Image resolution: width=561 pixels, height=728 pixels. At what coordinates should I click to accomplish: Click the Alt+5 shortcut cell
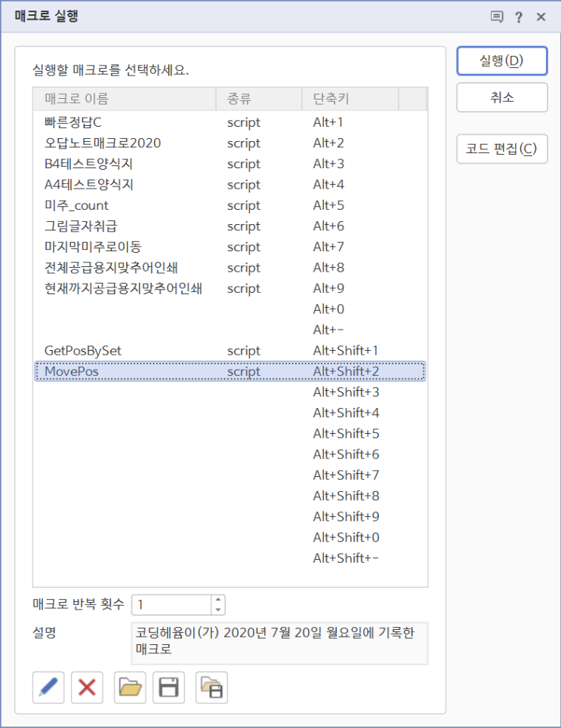(x=328, y=205)
